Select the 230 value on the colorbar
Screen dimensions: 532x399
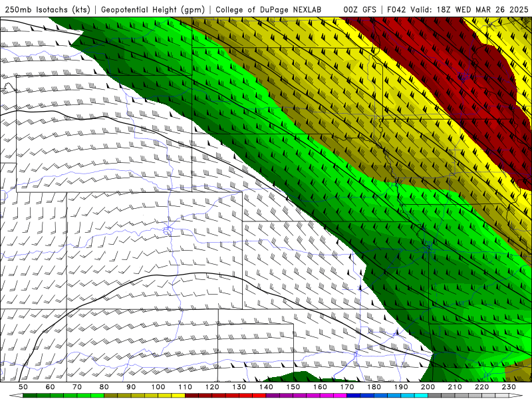coord(509,387)
